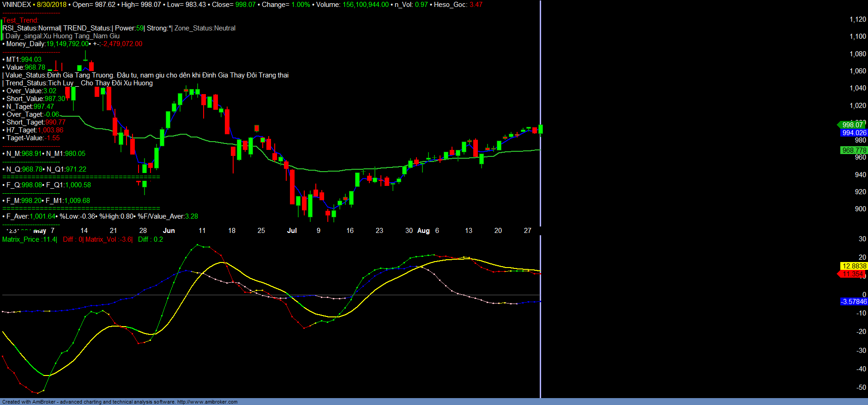This screenshot has height=405, width=868.
Task: Select the F_Aver 1,001.64 reading
Action: click(x=42, y=216)
